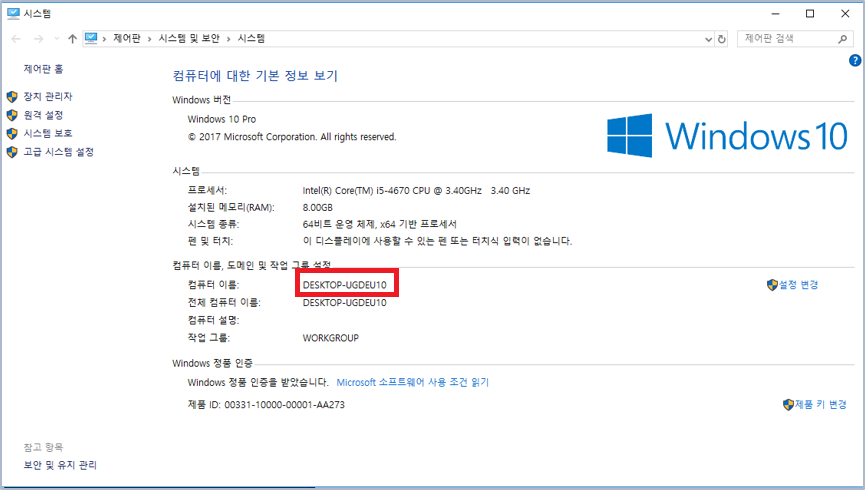Open Microsoft 소프트웨어 사용 조건 읽기 link
The height and width of the screenshot is (490, 865).
(x=413, y=382)
